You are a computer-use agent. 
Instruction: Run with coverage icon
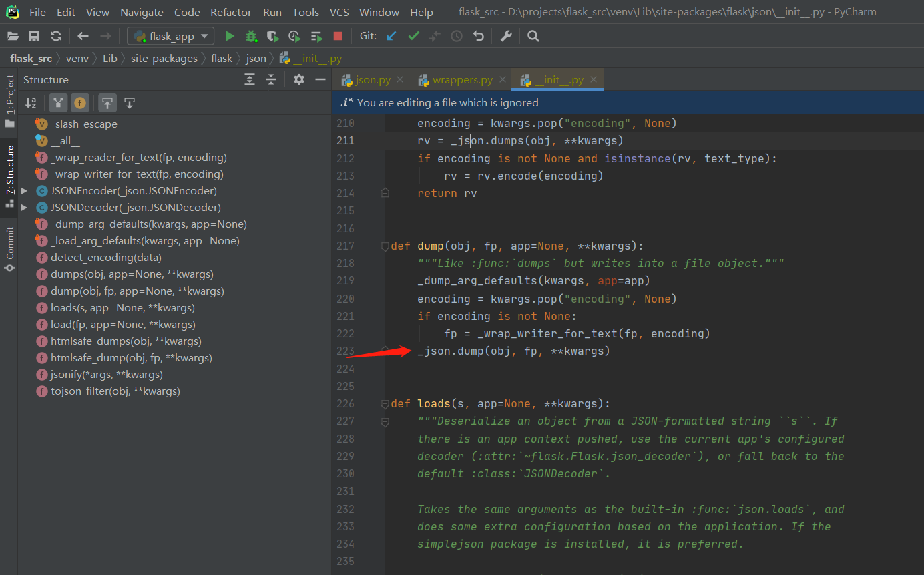tap(272, 36)
